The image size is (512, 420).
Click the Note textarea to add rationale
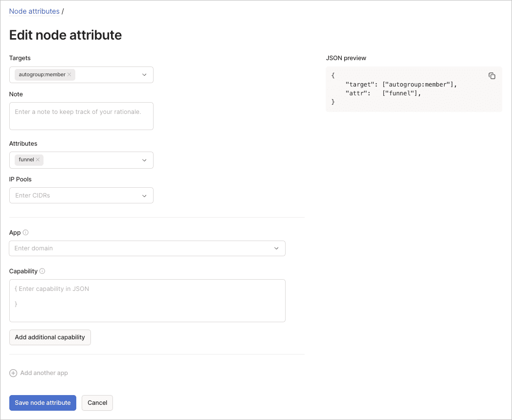tap(81, 116)
